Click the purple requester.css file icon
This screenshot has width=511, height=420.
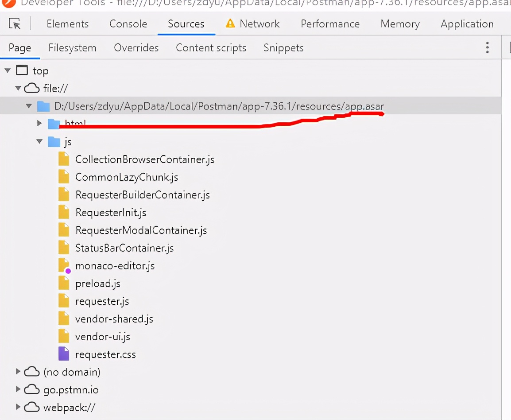coord(64,354)
